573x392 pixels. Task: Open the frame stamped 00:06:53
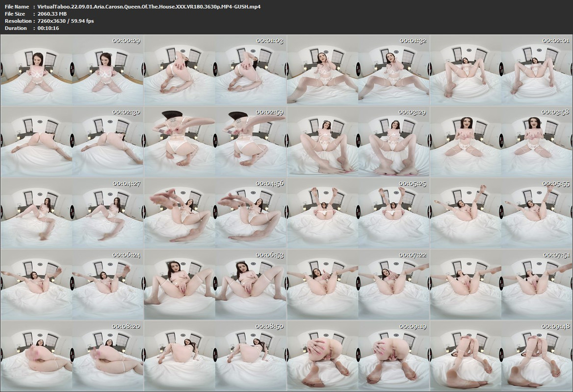click(x=215, y=285)
